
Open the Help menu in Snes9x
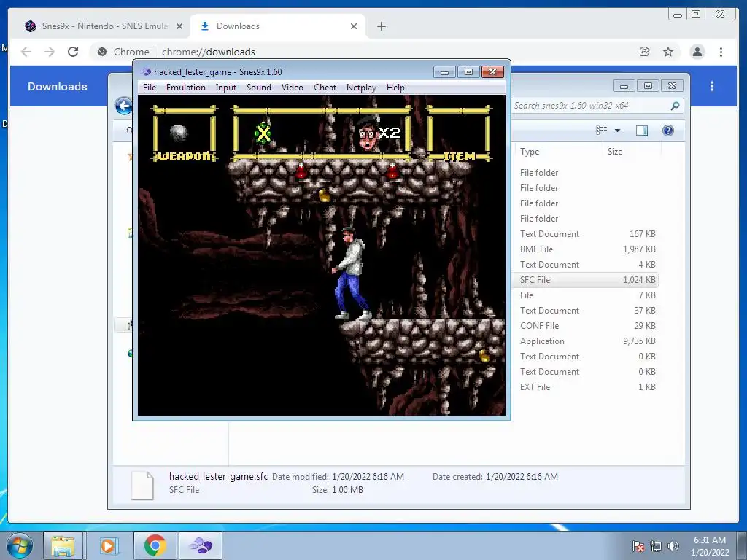pyautogui.click(x=395, y=87)
